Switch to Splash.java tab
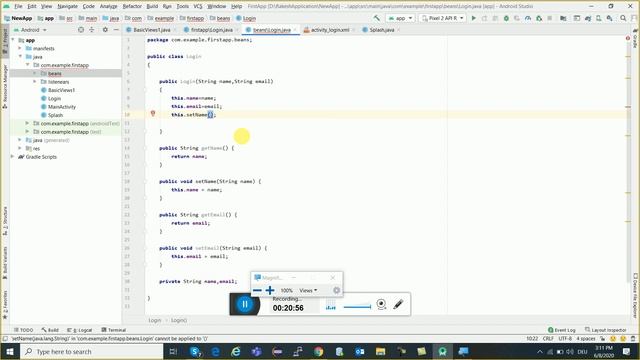Screen dimensions: 640x360 tap(382, 30)
